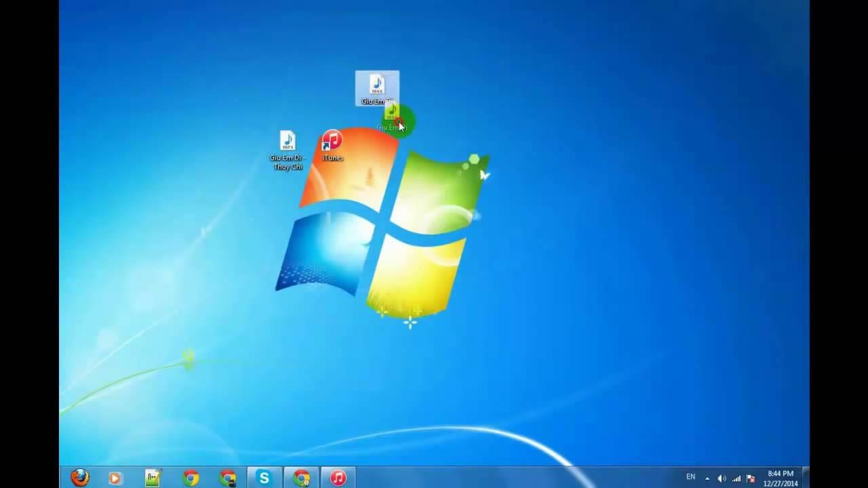This screenshot has width=868, height=488.
Task: Launch the orange media player taskbar icon
Action: pos(115,478)
